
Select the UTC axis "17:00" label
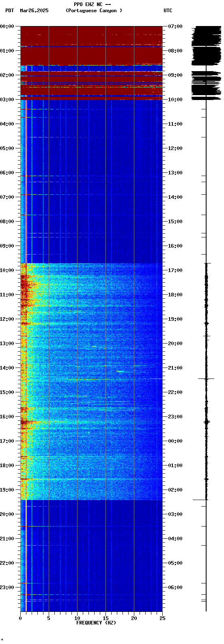(x=175, y=270)
